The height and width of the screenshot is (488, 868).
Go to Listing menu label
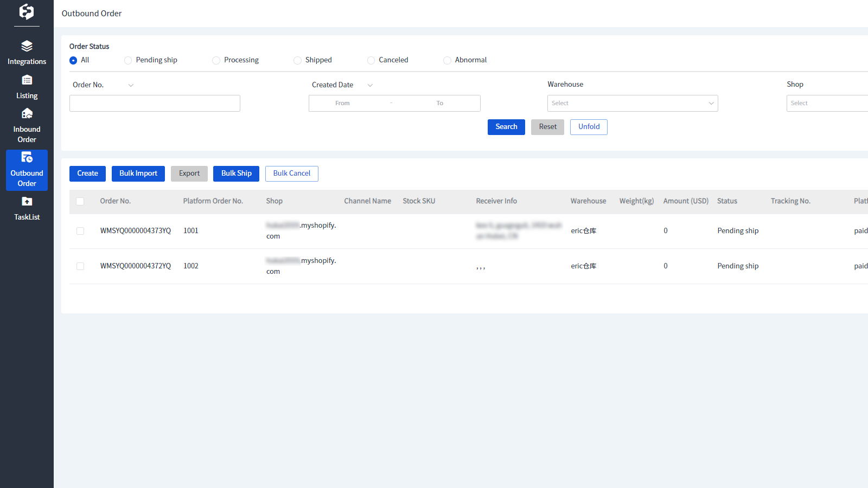coord(27,96)
